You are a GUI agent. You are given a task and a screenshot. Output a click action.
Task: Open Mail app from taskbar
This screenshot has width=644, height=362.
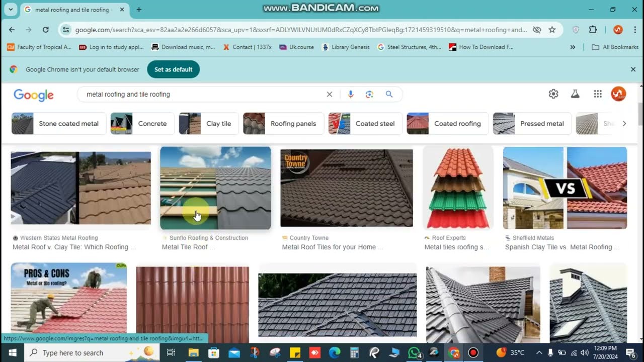[x=234, y=352]
